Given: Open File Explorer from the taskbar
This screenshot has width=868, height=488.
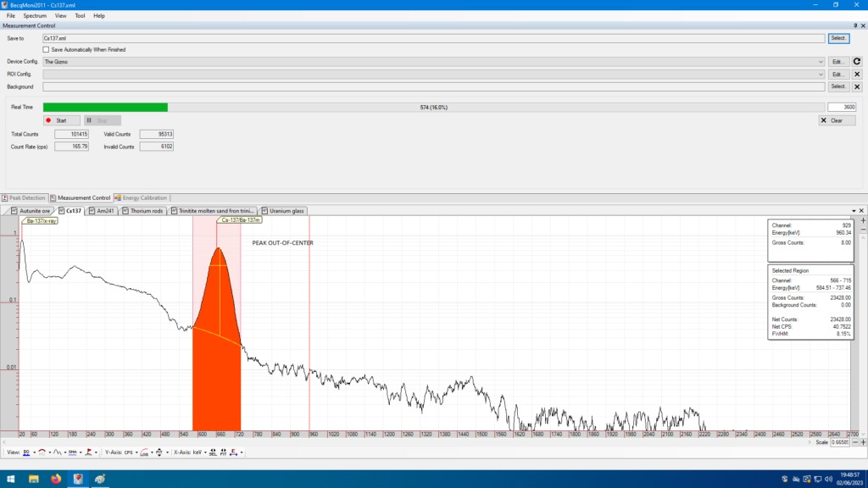Looking at the screenshot, I should tap(34, 480).
